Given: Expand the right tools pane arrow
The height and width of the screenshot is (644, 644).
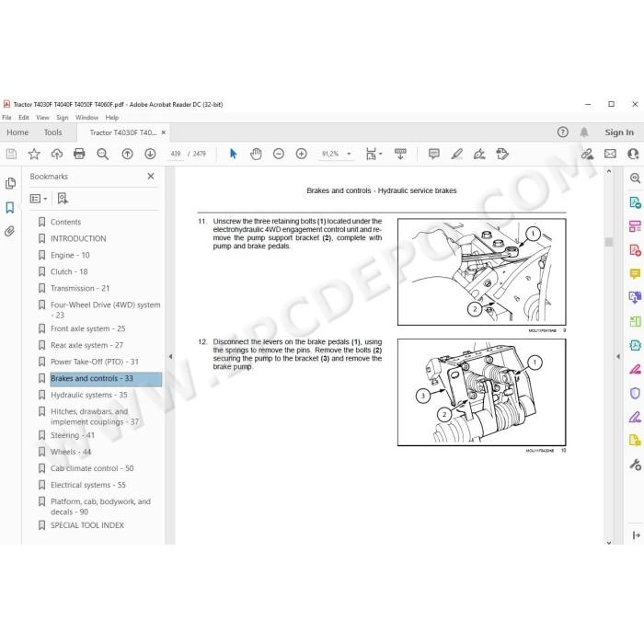Looking at the screenshot, I should (617, 357).
